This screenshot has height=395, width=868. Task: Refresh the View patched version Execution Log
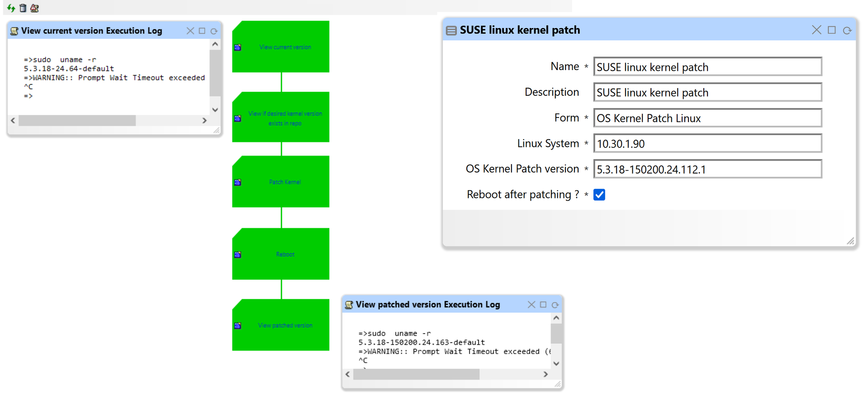(x=555, y=305)
